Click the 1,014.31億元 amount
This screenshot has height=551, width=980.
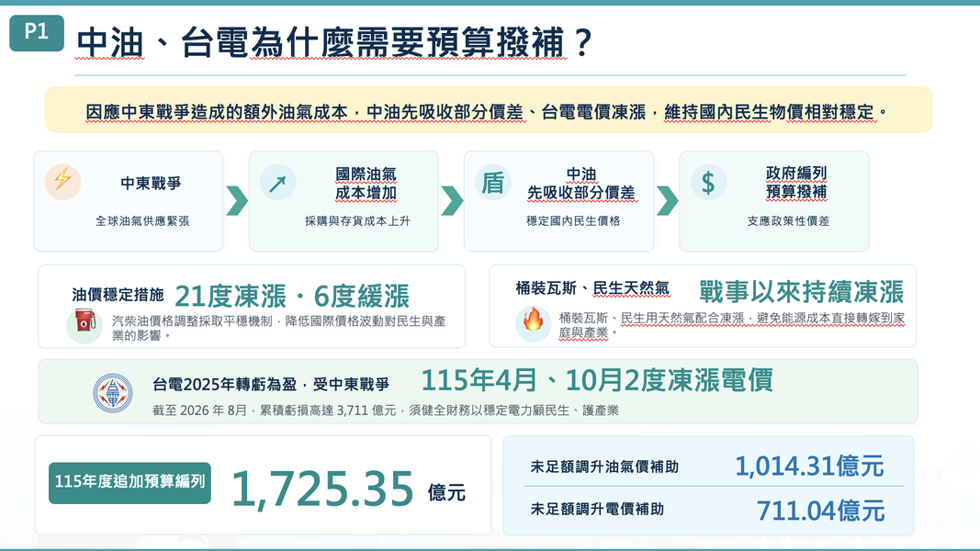click(809, 466)
